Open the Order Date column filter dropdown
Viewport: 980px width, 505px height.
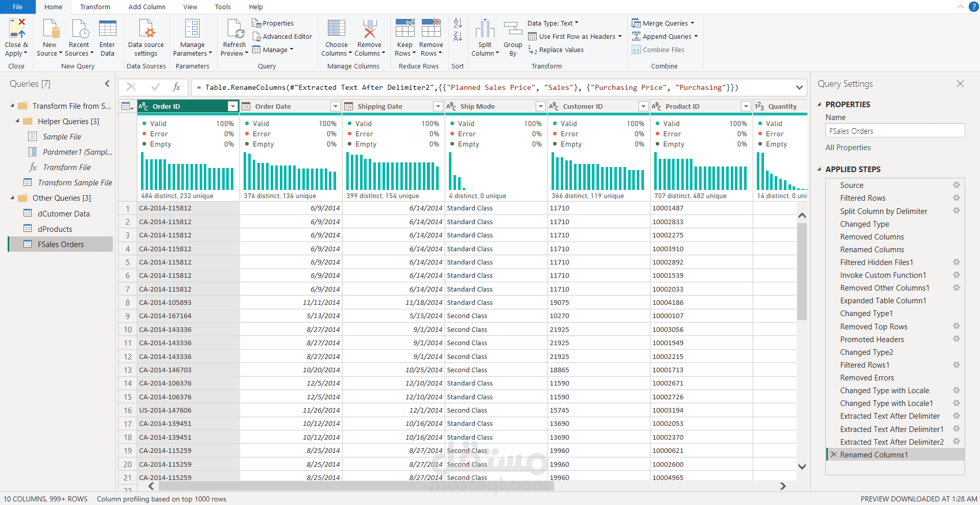click(335, 106)
